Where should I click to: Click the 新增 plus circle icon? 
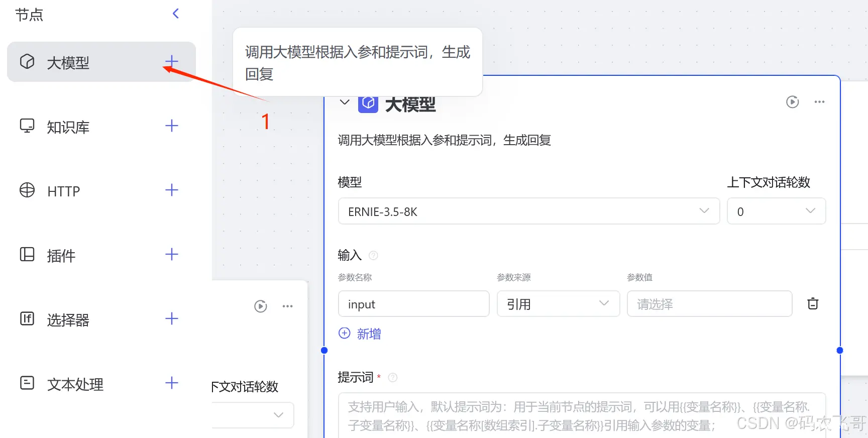click(x=345, y=333)
